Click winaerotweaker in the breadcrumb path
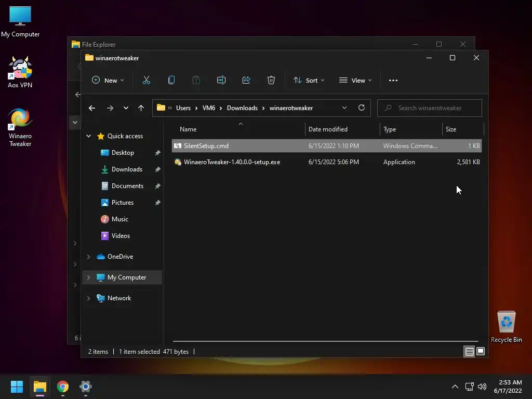 (x=291, y=108)
